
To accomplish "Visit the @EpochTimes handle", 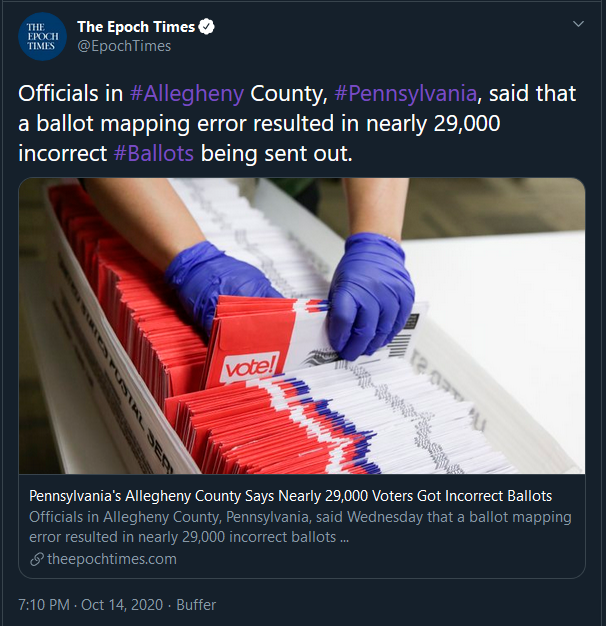I will click(124, 46).
